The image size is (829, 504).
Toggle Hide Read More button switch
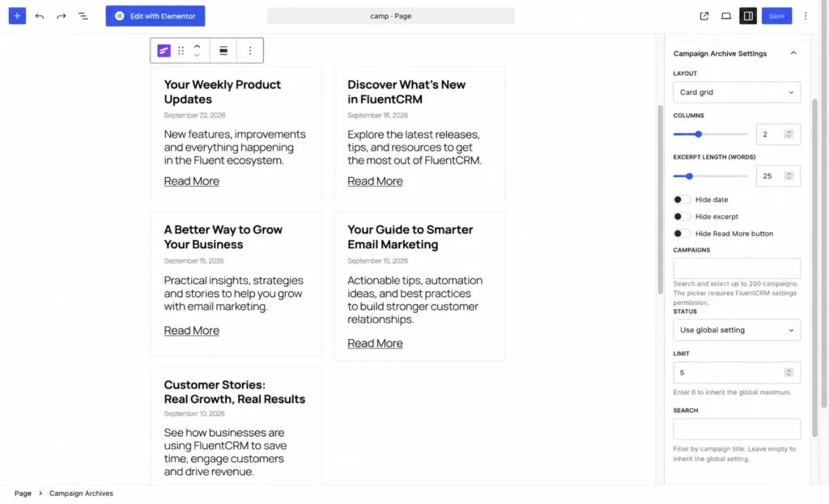tap(682, 234)
